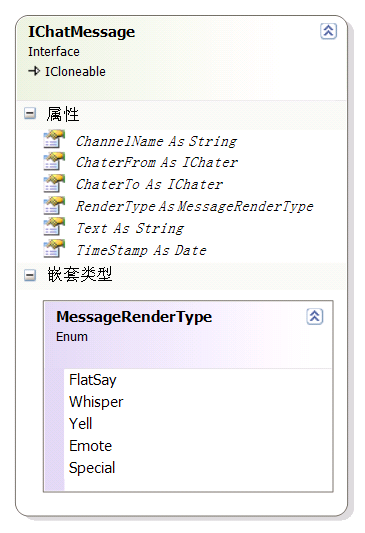The image size is (365, 533).
Task: Select TimeStamp As Date property
Action: (141, 250)
